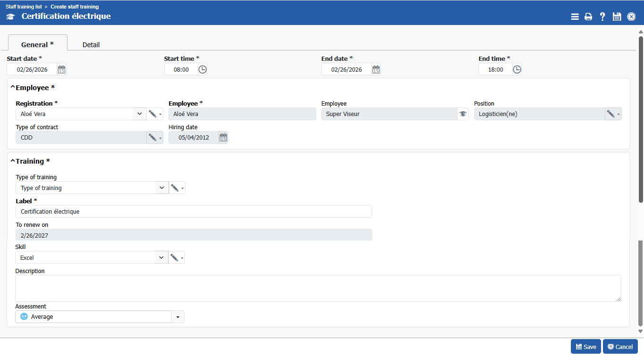Select the General tab
This screenshot has width=644, height=357.
click(37, 44)
